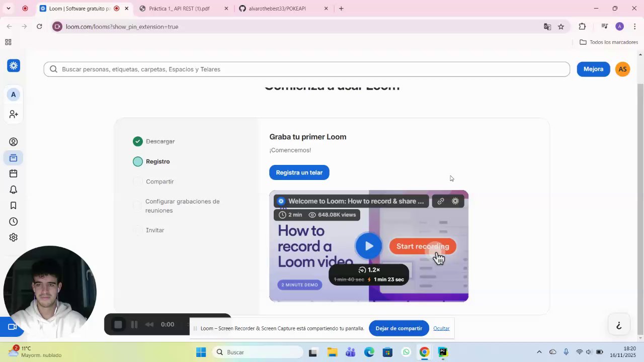Open the 'AS' account avatar menu
This screenshot has height=362, width=644.
point(623,69)
